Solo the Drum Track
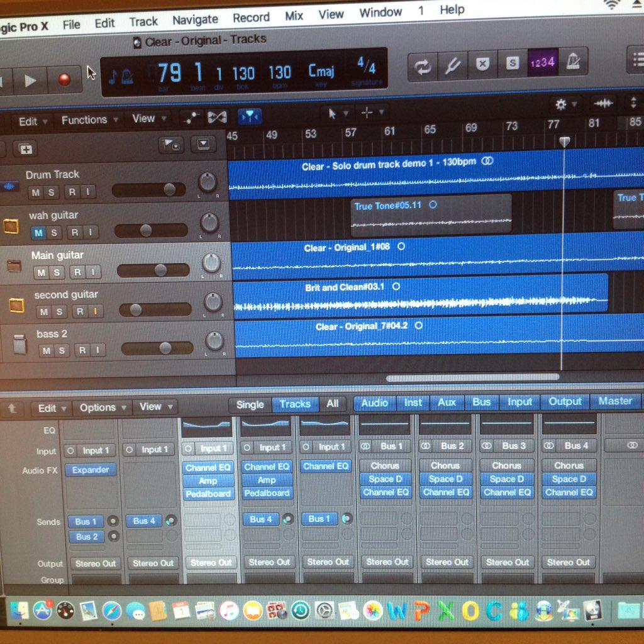This screenshot has width=644, height=644. (52, 192)
